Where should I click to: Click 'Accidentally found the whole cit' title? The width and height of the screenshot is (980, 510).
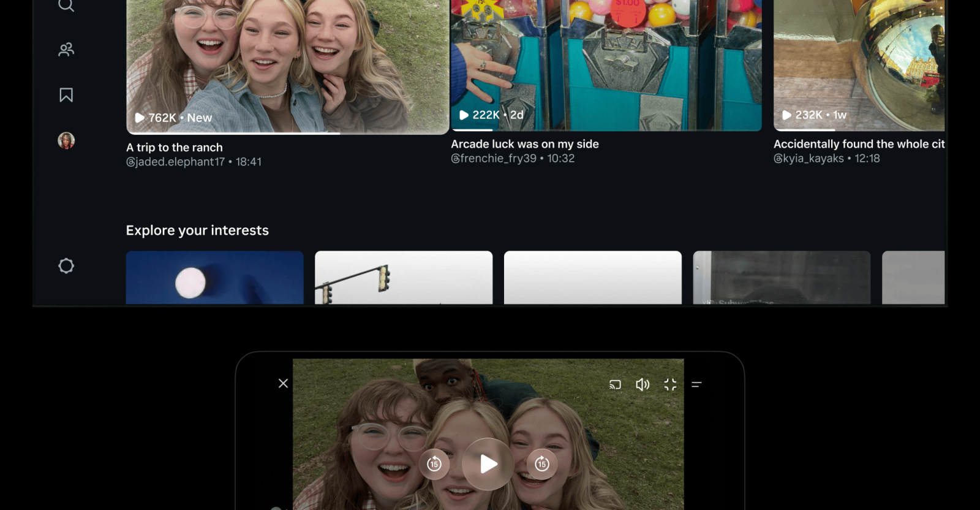click(x=859, y=144)
